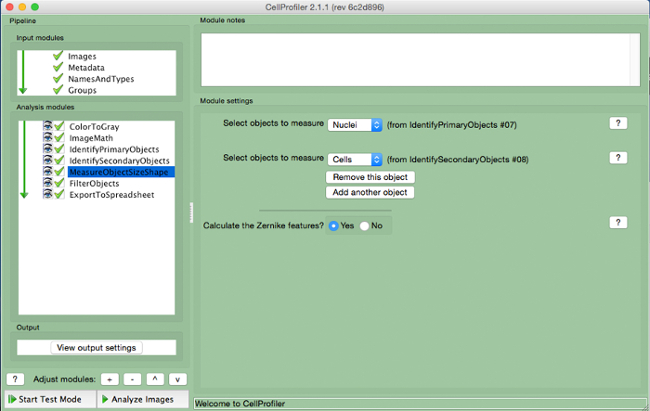Open help for Cells object selection

tap(618, 158)
